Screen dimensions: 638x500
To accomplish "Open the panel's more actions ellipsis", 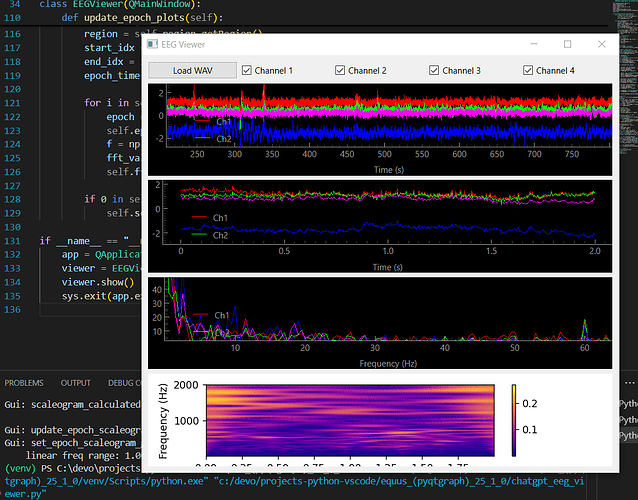I will 629,383.
